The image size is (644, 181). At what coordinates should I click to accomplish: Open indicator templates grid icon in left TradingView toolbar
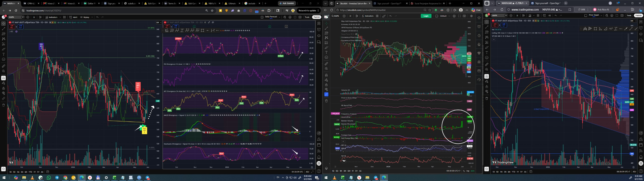point(64,17)
